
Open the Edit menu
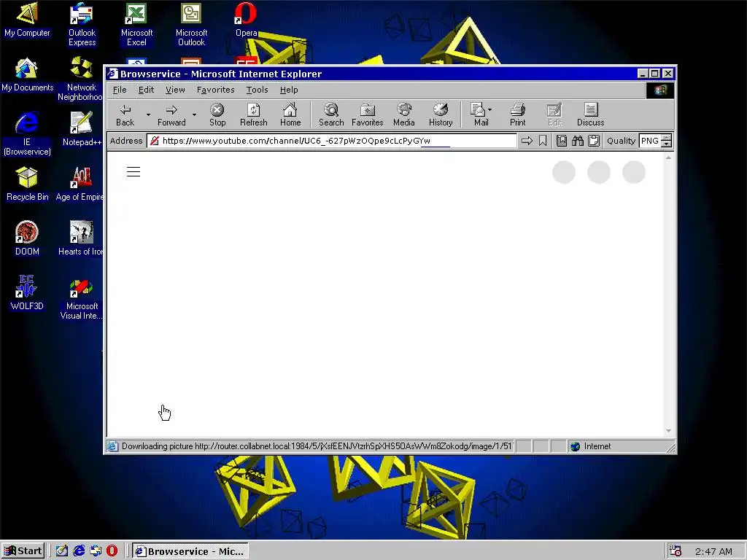click(x=146, y=90)
